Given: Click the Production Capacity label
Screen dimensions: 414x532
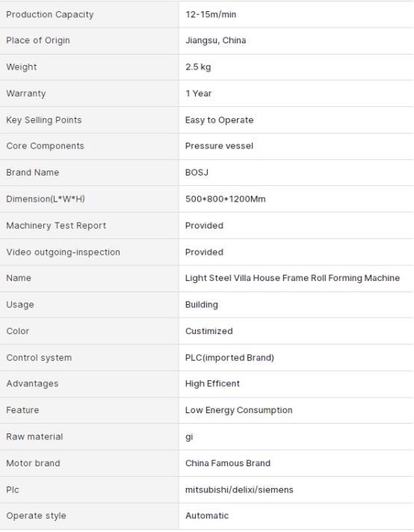Looking at the screenshot, I should point(50,15).
